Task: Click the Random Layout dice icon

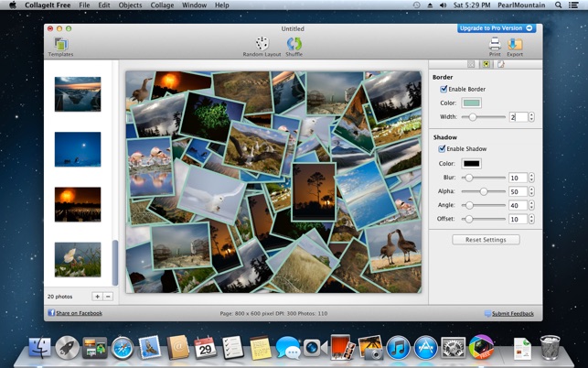Action: pos(262,45)
